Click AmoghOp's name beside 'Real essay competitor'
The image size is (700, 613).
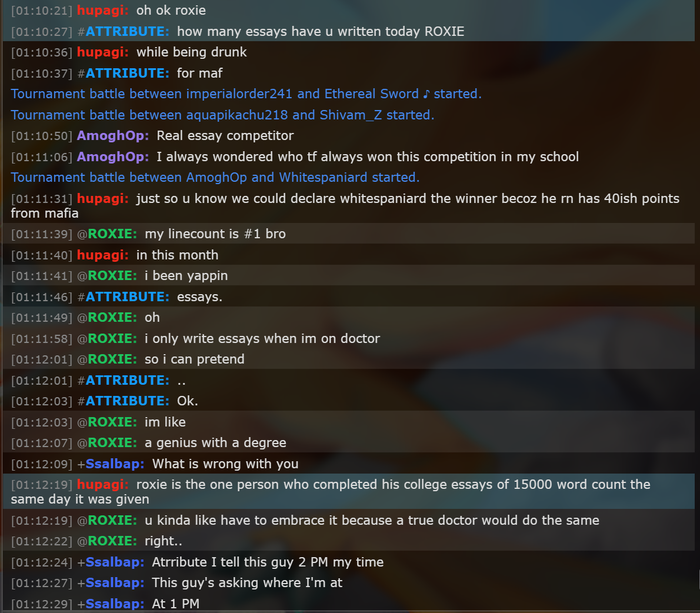(x=113, y=136)
